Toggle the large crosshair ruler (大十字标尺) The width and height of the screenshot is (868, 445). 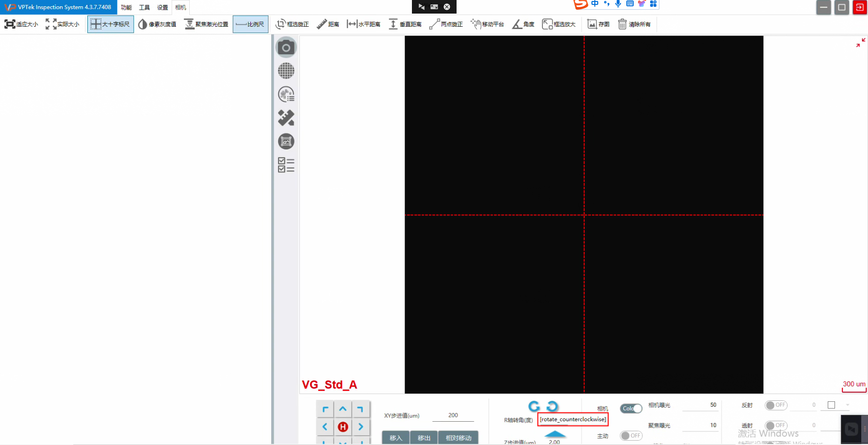[111, 24]
